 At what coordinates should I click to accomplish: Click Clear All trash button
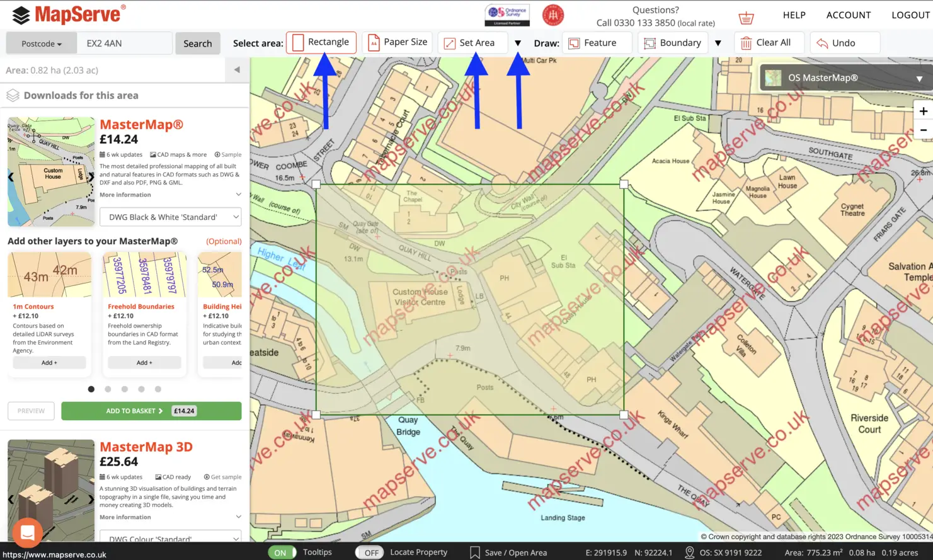point(769,43)
